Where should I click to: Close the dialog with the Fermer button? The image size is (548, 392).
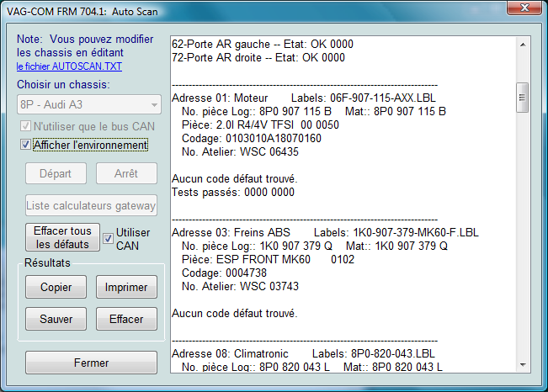coord(91,363)
